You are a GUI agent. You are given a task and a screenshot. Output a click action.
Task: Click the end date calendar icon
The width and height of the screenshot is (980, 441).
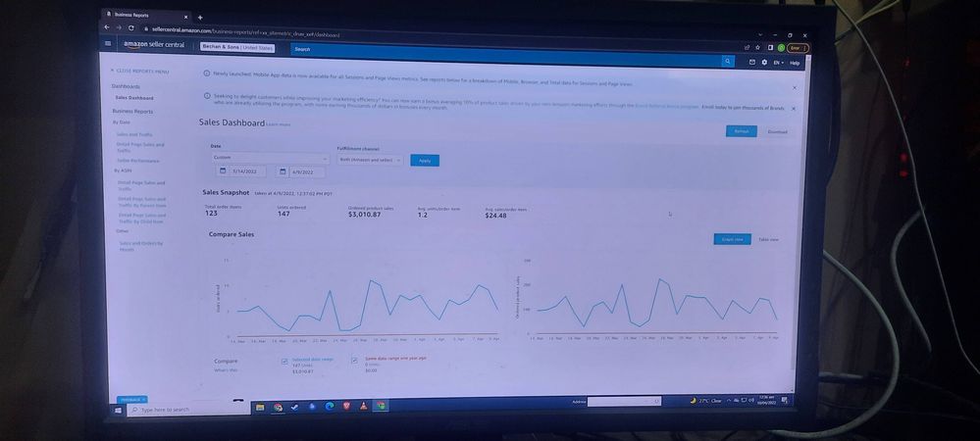pos(283,171)
